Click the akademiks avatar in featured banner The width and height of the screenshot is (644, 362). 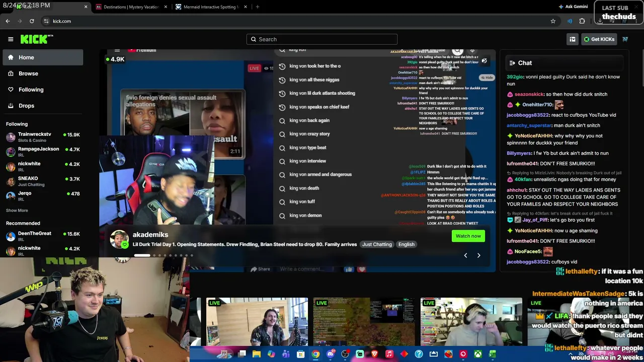click(x=119, y=239)
